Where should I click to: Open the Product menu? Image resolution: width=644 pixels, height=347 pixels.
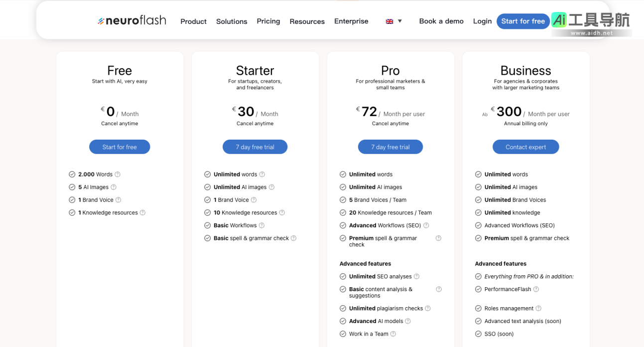(193, 21)
